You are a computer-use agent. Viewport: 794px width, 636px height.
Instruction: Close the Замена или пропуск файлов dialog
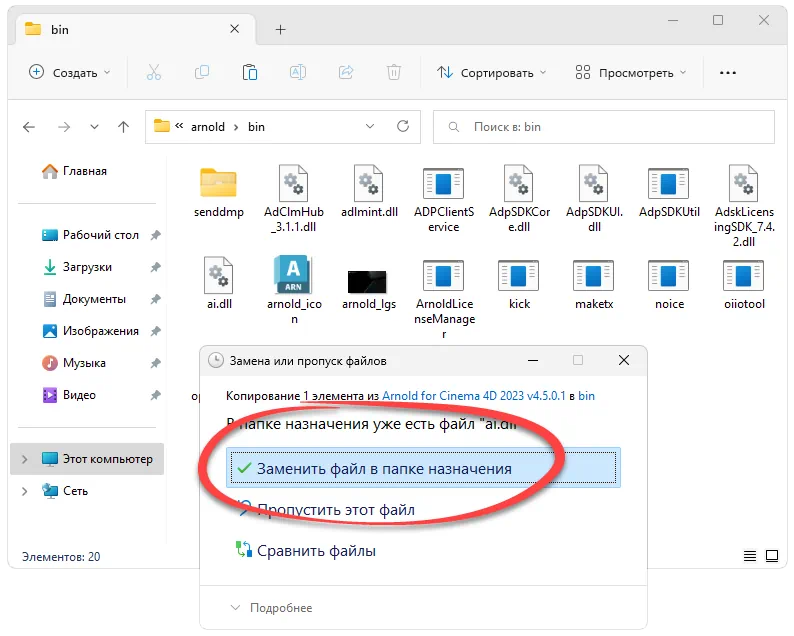pyautogui.click(x=624, y=361)
